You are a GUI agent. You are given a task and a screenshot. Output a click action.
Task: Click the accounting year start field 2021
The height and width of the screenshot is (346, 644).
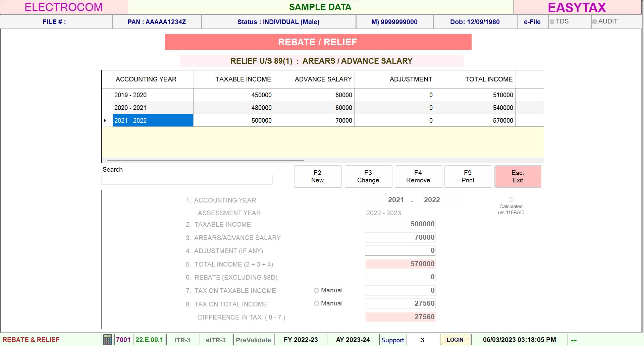click(385, 200)
